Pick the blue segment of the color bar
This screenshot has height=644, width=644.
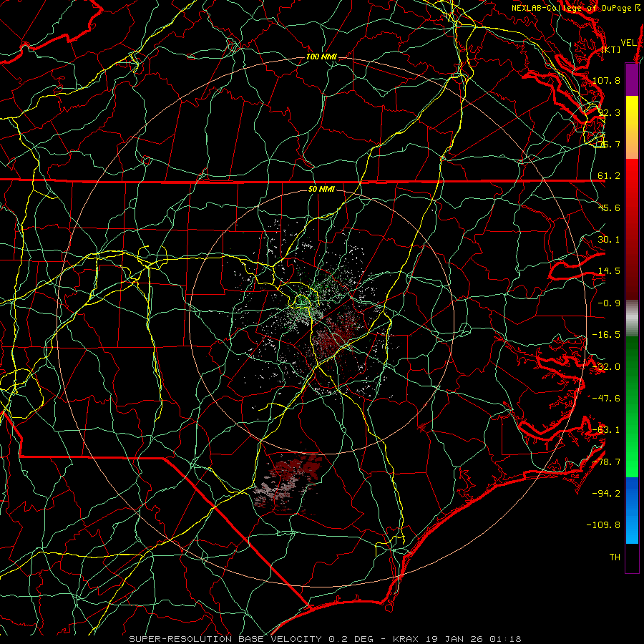point(632,510)
